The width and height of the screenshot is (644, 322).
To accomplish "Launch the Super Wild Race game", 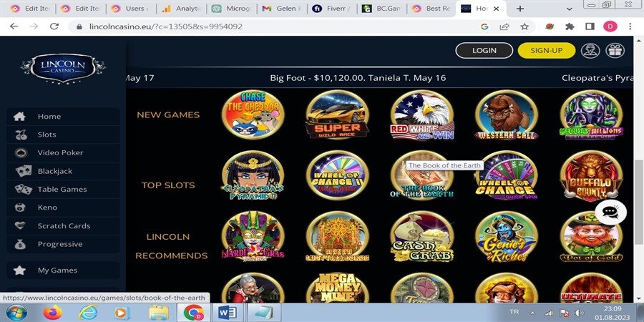I will point(337,115).
